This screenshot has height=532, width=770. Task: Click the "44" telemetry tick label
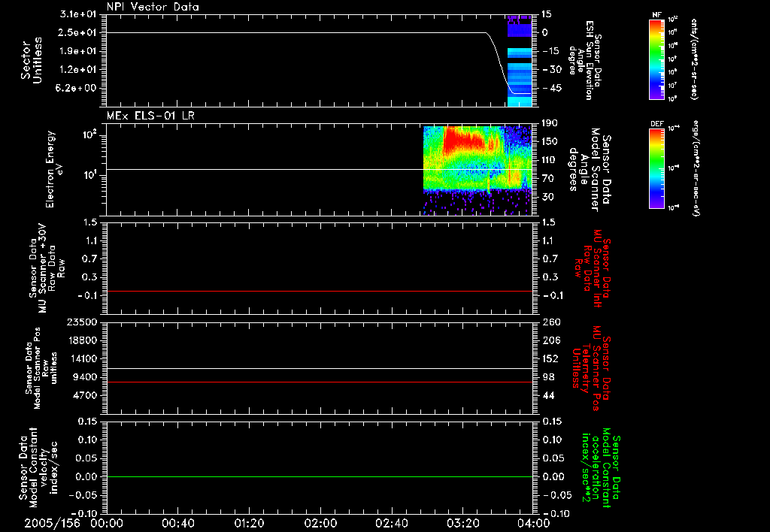548,395
